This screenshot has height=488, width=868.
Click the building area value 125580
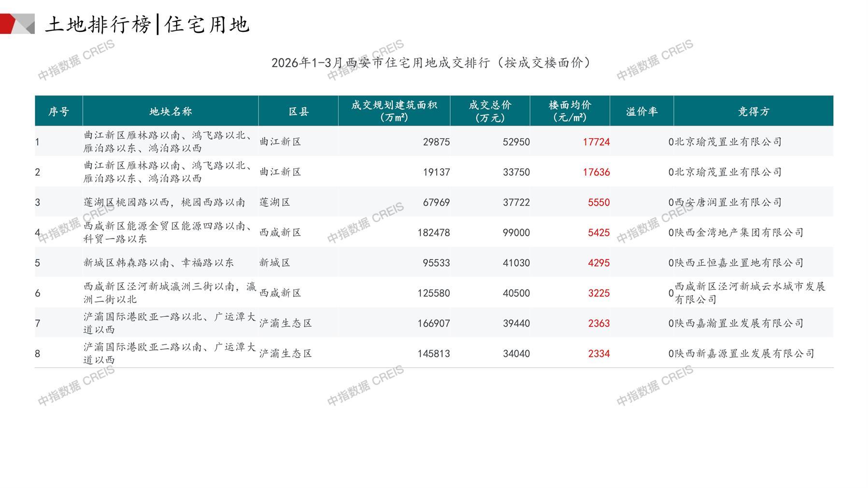[433, 293]
